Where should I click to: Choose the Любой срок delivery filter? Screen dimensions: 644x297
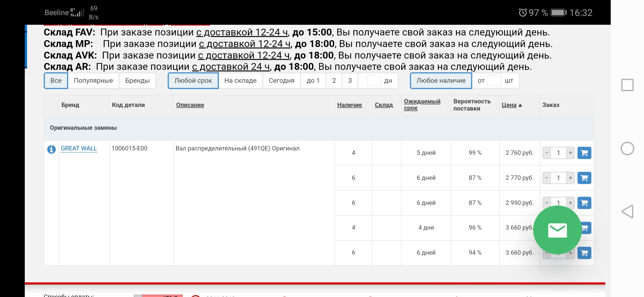pyautogui.click(x=193, y=81)
